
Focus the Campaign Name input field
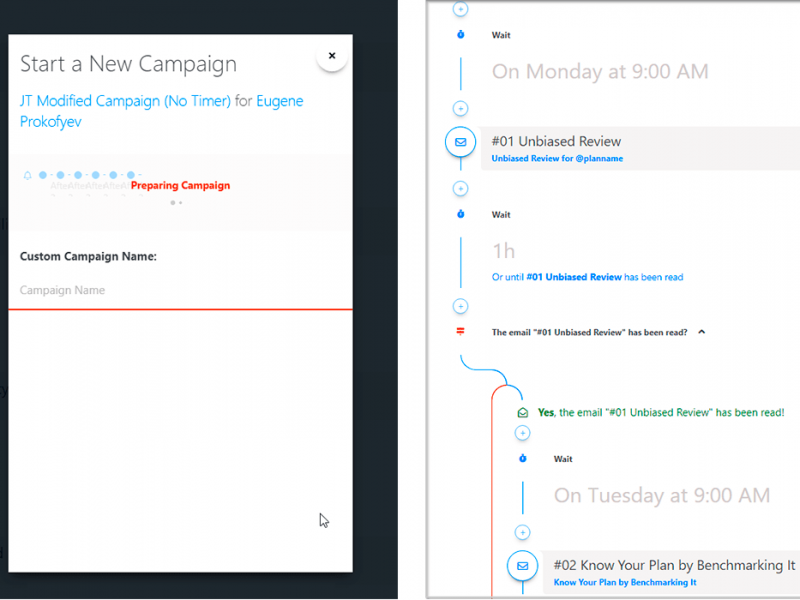click(x=180, y=290)
